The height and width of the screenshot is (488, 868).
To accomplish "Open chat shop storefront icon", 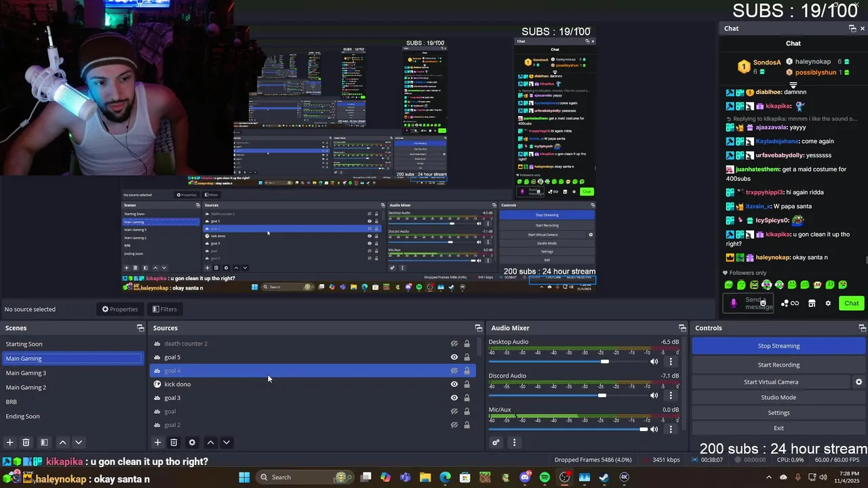I will 812,304.
